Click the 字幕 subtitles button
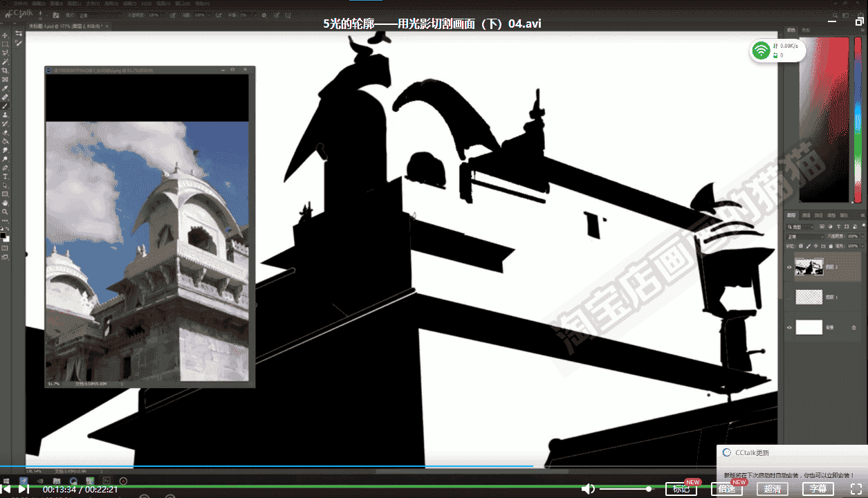 pyautogui.click(x=818, y=489)
